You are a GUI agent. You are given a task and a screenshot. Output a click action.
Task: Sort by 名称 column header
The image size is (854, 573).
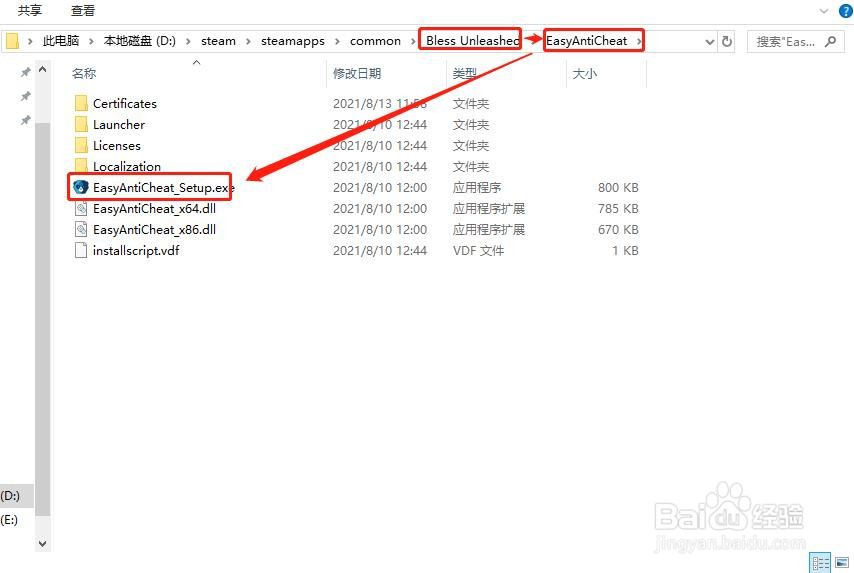[x=84, y=74]
